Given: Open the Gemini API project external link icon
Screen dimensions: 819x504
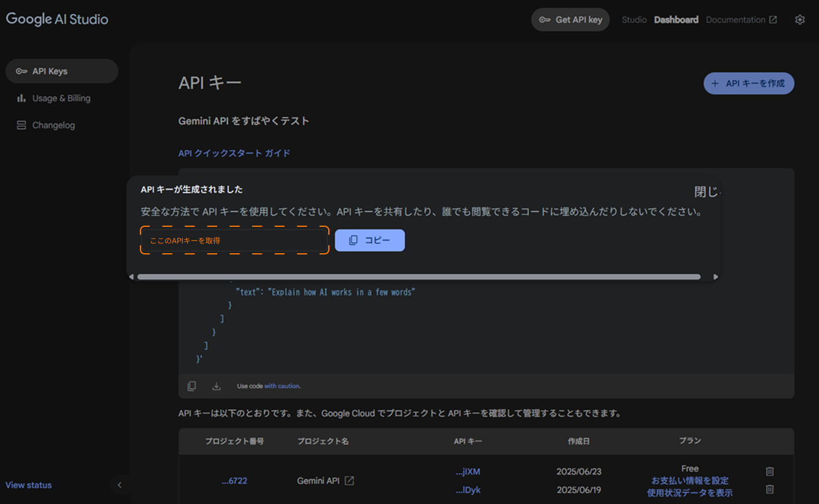Looking at the screenshot, I should tap(349, 481).
